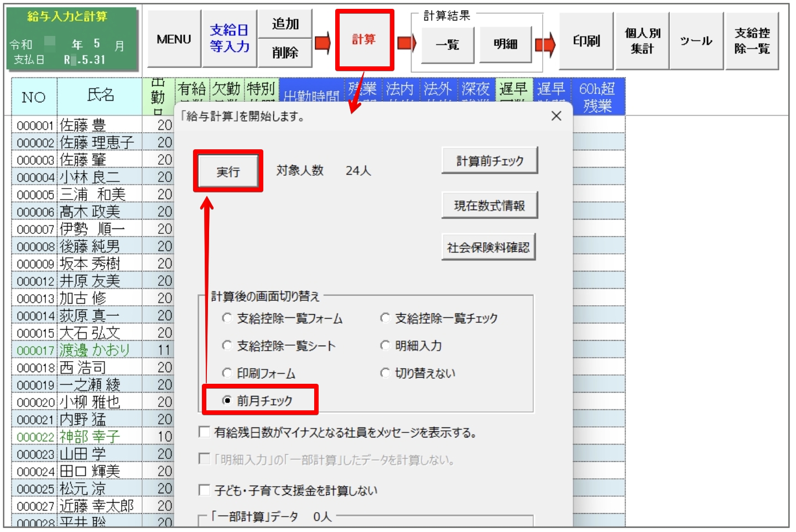Select the row for 小柳 雅也
Image resolution: width=796 pixels, height=532 pixels.
point(92,401)
